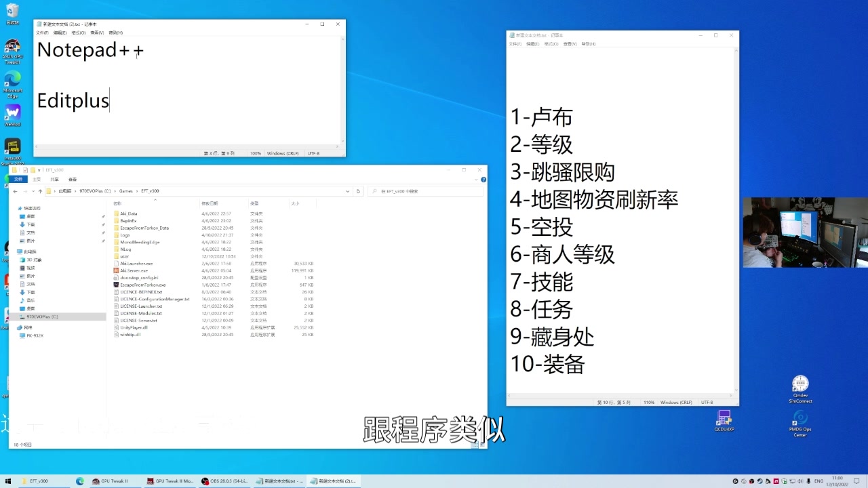This screenshot has width=868, height=488.
Task: Go up one folder level in Explorer
Action: point(40,191)
